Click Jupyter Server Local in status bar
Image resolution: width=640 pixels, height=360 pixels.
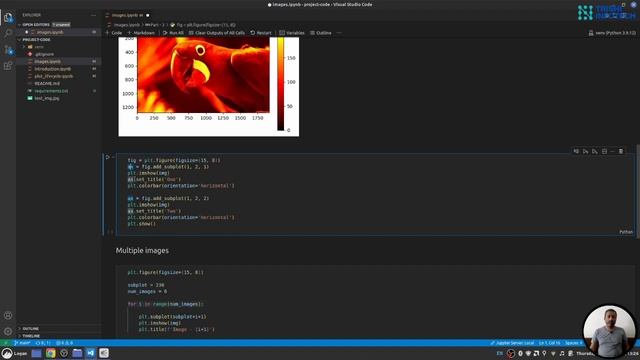click(x=512, y=343)
